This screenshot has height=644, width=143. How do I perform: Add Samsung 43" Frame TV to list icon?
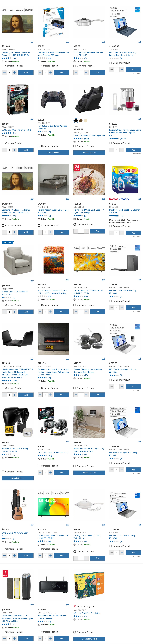32,42
